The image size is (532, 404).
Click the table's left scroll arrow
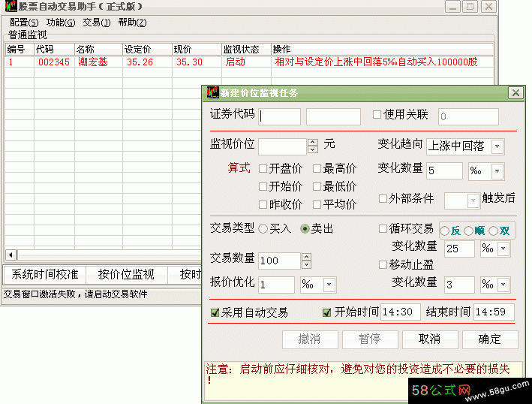pyautogui.click(x=11, y=255)
